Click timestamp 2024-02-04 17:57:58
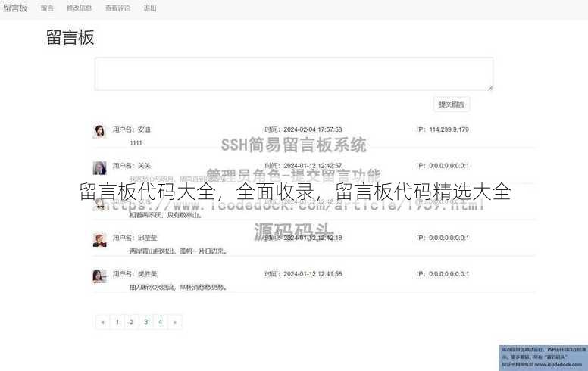This screenshot has width=588, height=371. click(313, 129)
